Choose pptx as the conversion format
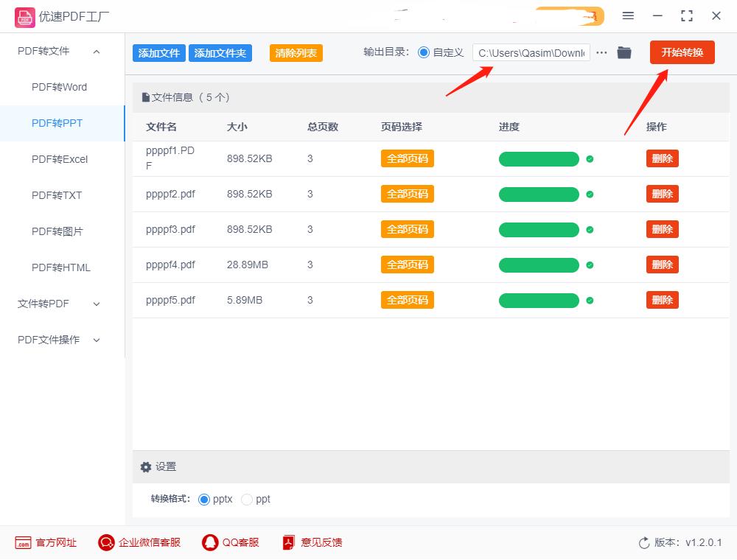 204,499
